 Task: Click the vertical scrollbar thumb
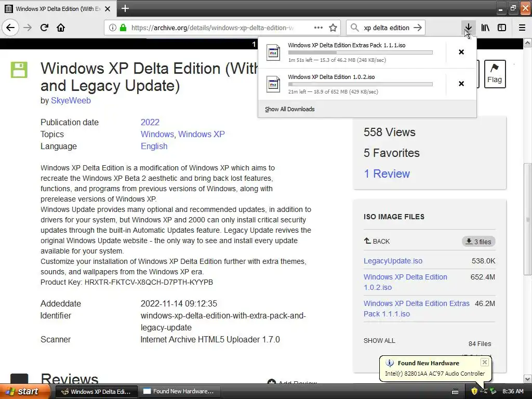pos(528,219)
